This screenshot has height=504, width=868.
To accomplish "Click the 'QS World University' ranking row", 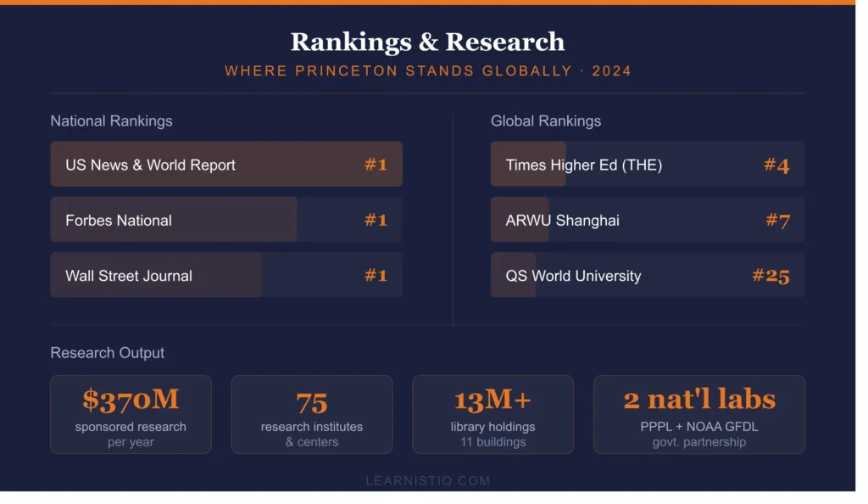I will pyautogui.click(x=647, y=275).
